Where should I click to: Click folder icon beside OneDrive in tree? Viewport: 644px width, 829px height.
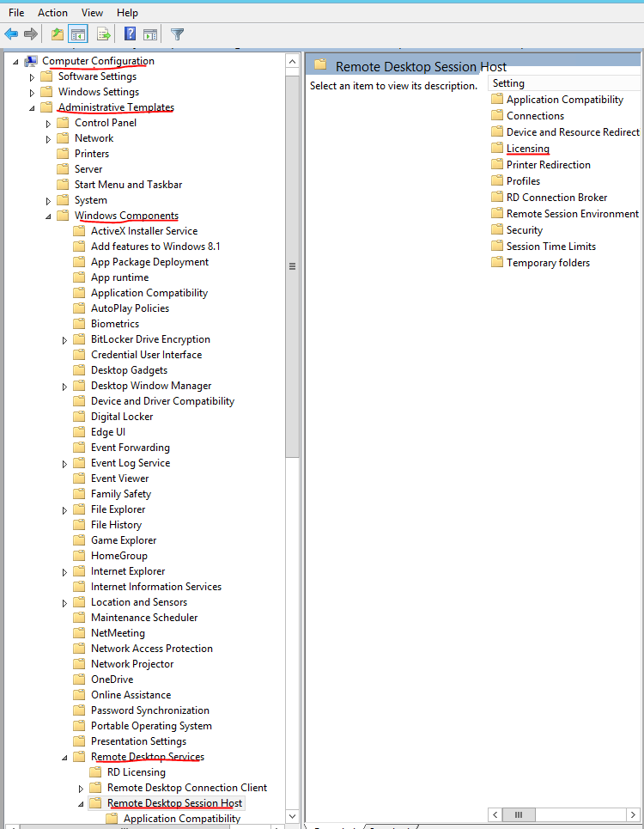point(79,679)
